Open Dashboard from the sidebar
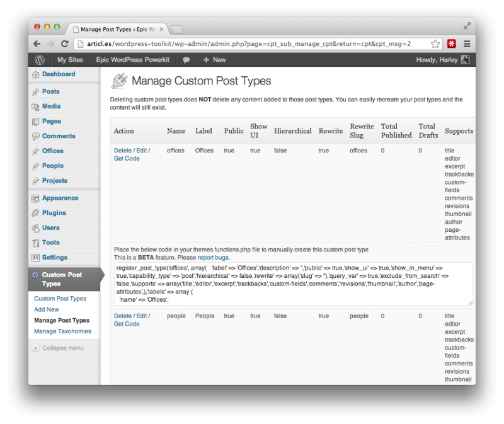This screenshot has height=424, width=504. 59,74
